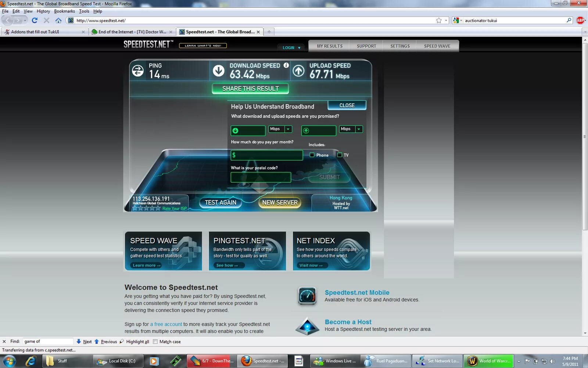Show hidden system tray icons arrow
This screenshot has height=368, width=588.
point(519,361)
